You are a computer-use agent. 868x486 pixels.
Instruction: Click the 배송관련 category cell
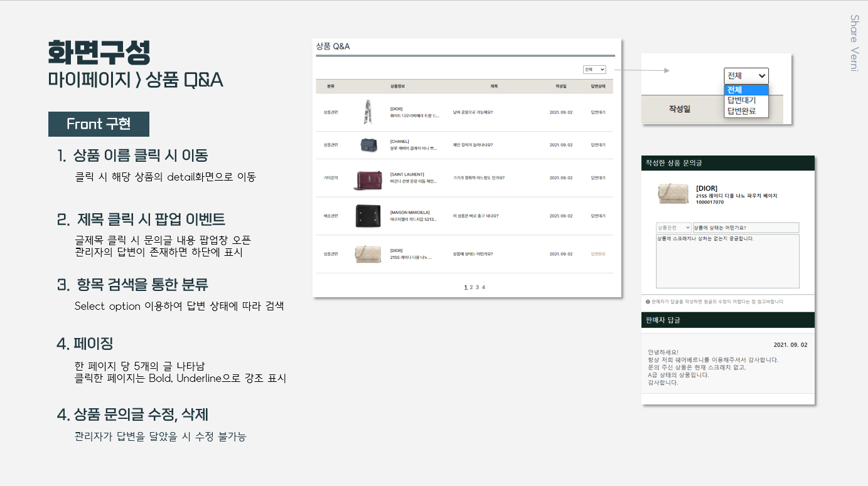click(331, 216)
